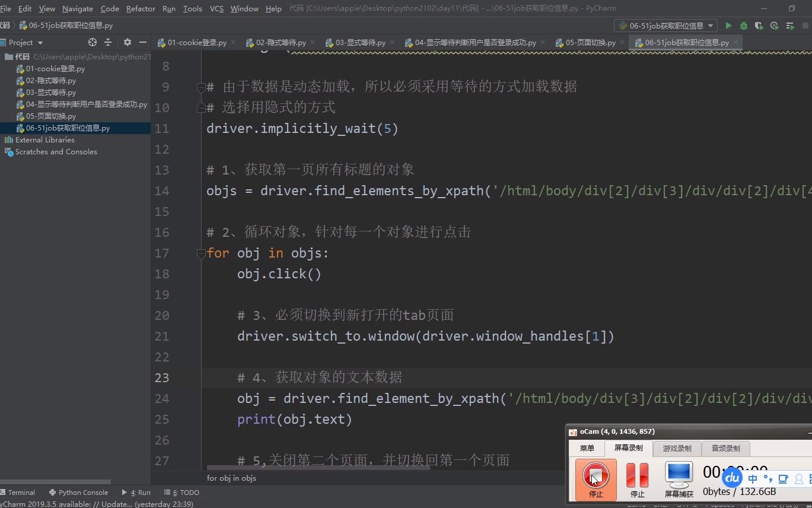Close the 06-51job获取职位信息.py editor tab
Viewport: 812px width, 508px height.
[x=735, y=42]
